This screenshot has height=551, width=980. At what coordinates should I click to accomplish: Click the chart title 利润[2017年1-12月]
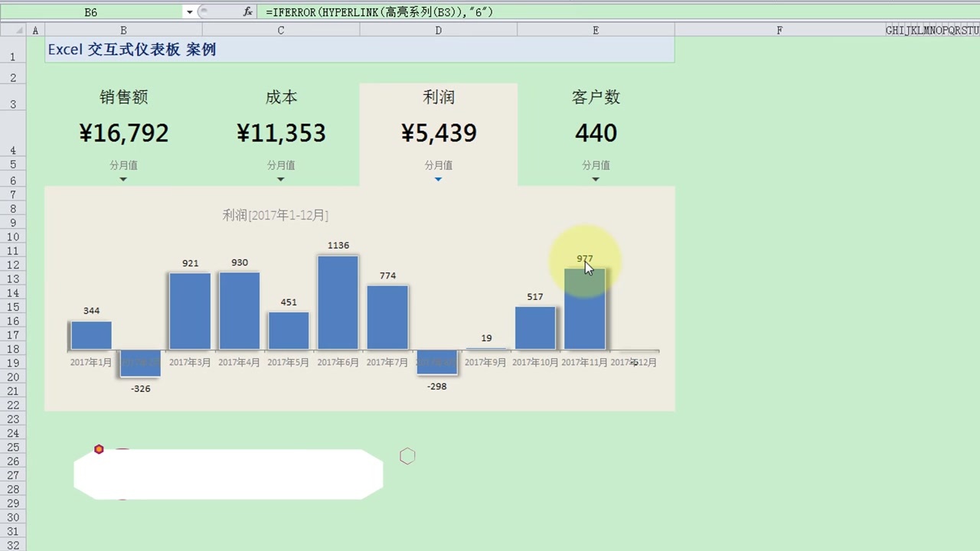(x=275, y=216)
